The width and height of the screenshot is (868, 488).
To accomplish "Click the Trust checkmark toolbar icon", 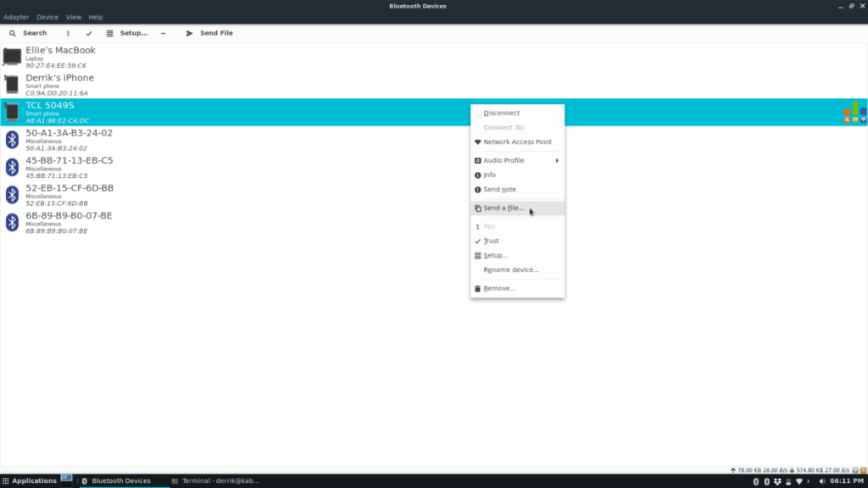I will (x=89, y=33).
